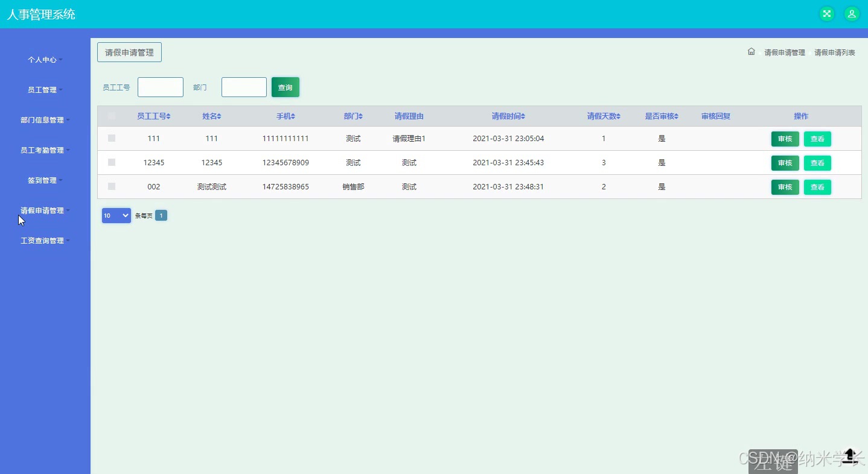This screenshot has width=868, height=474.
Task: Check the row for employee 002
Action: click(112, 186)
